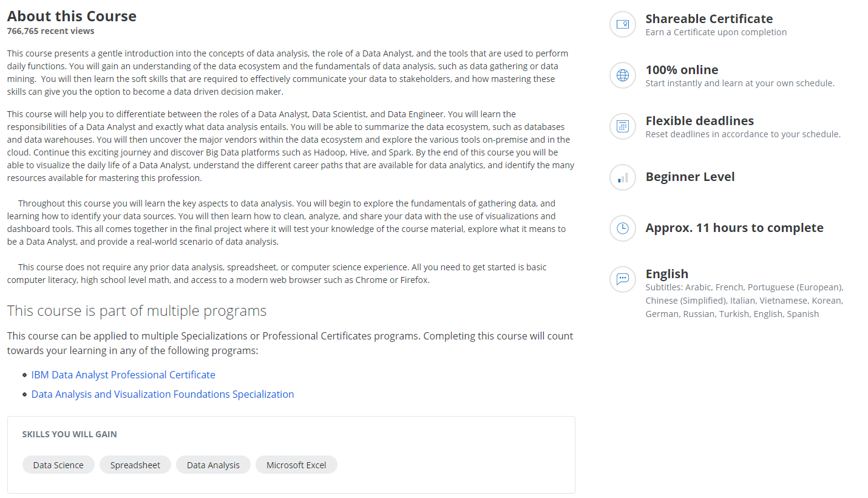Click the Shareable Certificate badge icon
Viewport: 868px width, 498px height.
click(622, 24)
